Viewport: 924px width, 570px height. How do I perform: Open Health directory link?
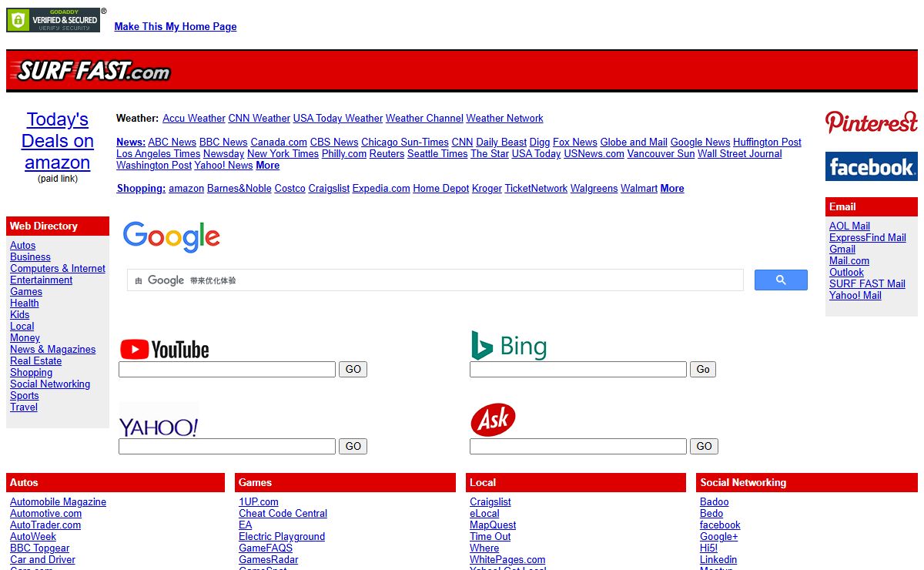[x=25, y=303]
